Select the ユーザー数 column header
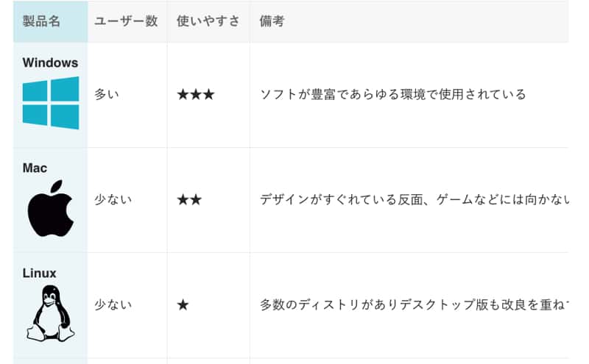Screen dimensions: 589x364 (127, 21)
